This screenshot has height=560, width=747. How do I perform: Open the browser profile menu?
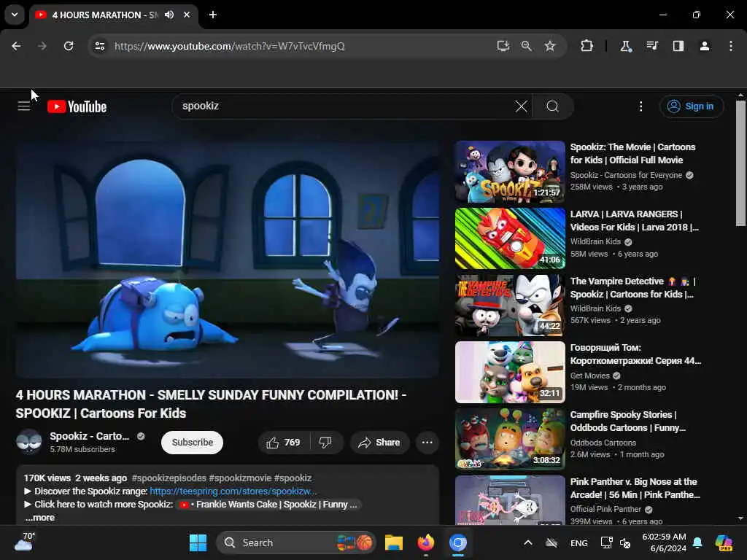pyautogui.click(x=705, y=46)
